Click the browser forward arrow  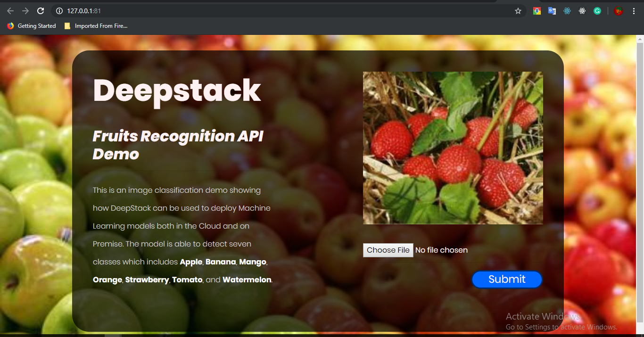click(25, 11)
